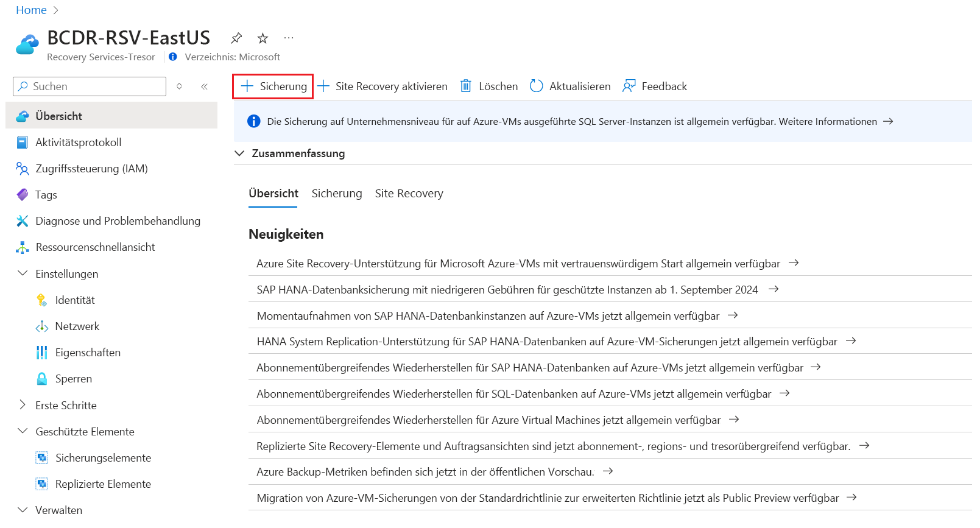Image resolution: width=980 pixels, height=528 pixels.
Task: Collapse the Verwalten section
Action: coord(23,510)
